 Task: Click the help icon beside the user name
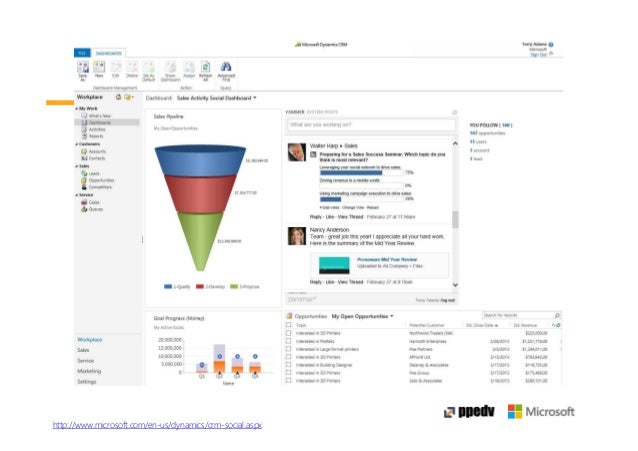tap(551, 44)
